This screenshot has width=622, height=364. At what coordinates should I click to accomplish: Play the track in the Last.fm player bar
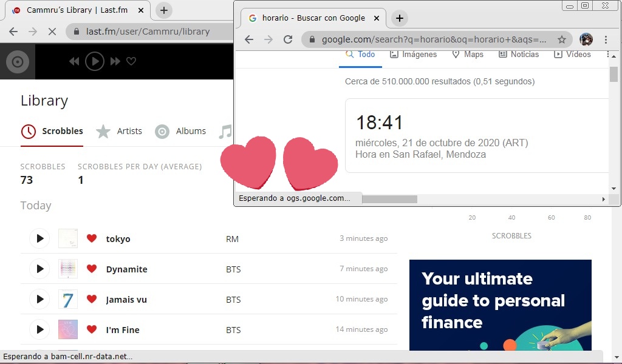tap(95, 61)
